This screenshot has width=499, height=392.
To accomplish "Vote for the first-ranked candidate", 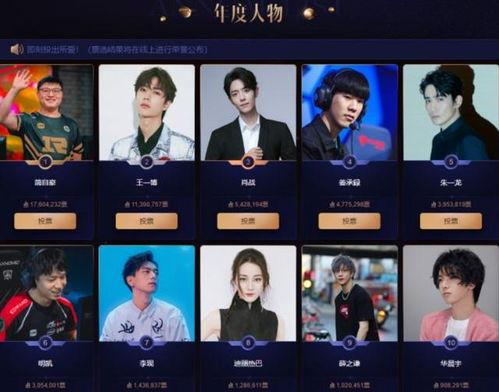I will click(x=45, y=221).
